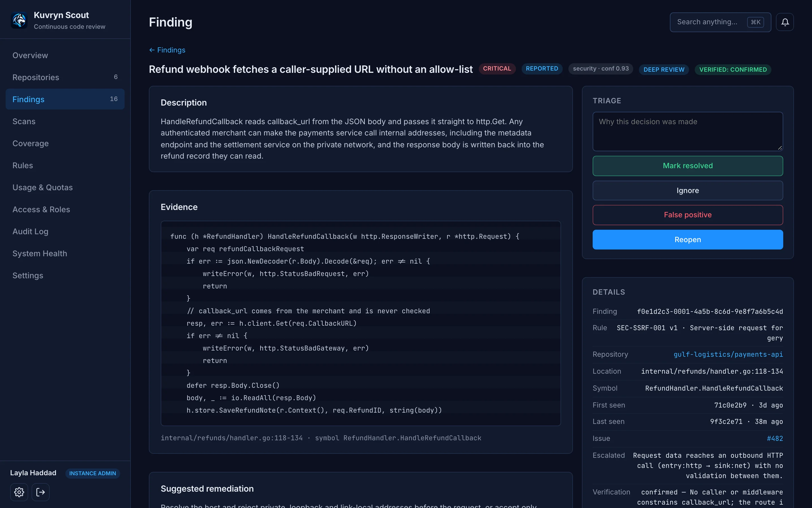The image size is (812, 508).
Task: Go back via the Findings arrow link
Action: click(x=167, y=50)
